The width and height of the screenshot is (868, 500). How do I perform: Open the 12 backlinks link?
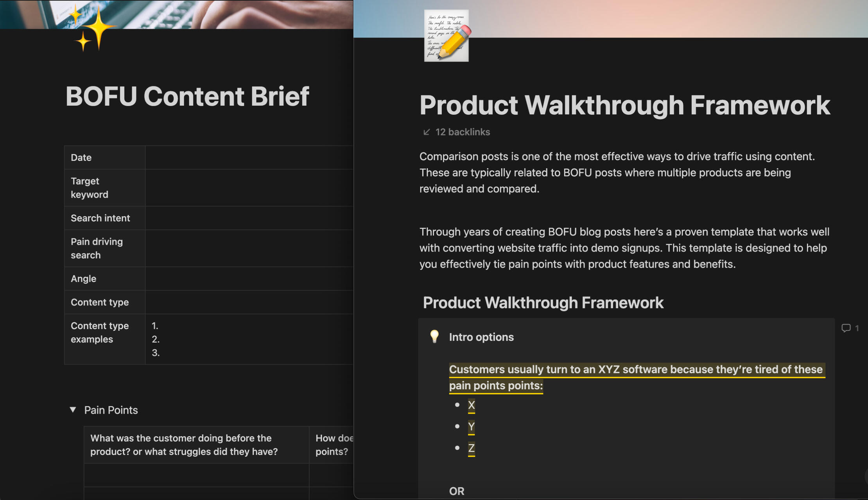click(x=462, y=132)
